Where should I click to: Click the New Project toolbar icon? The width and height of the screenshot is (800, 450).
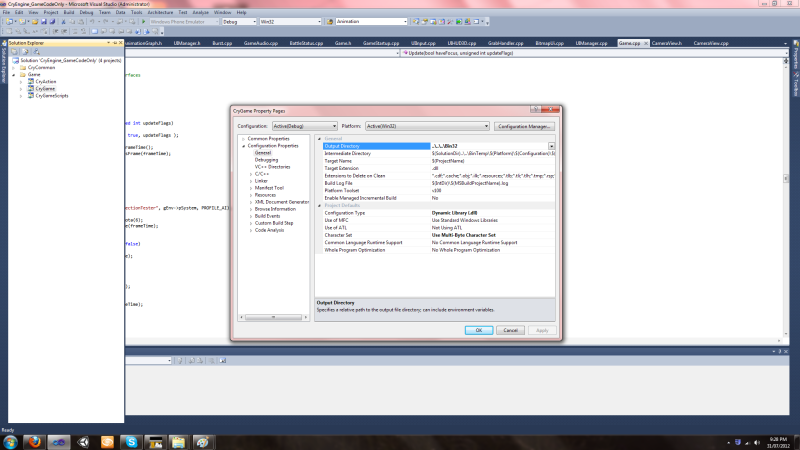tap(9, 21)
